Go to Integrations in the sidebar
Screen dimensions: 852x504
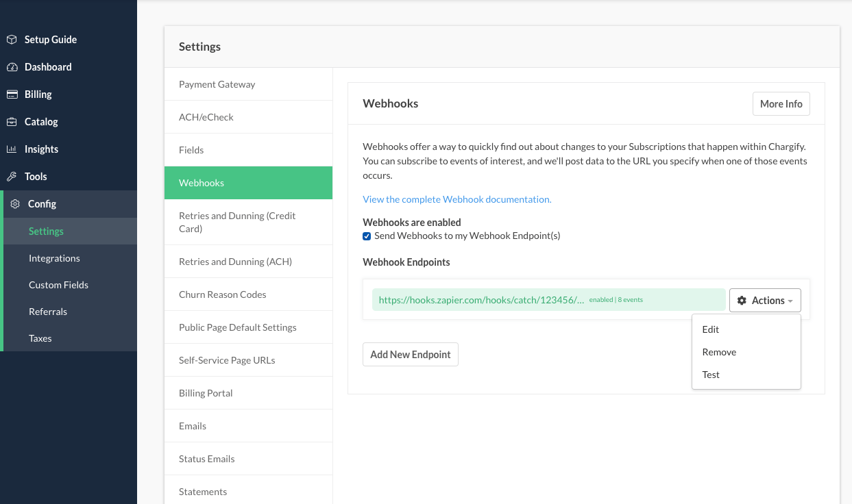[54, 258]
